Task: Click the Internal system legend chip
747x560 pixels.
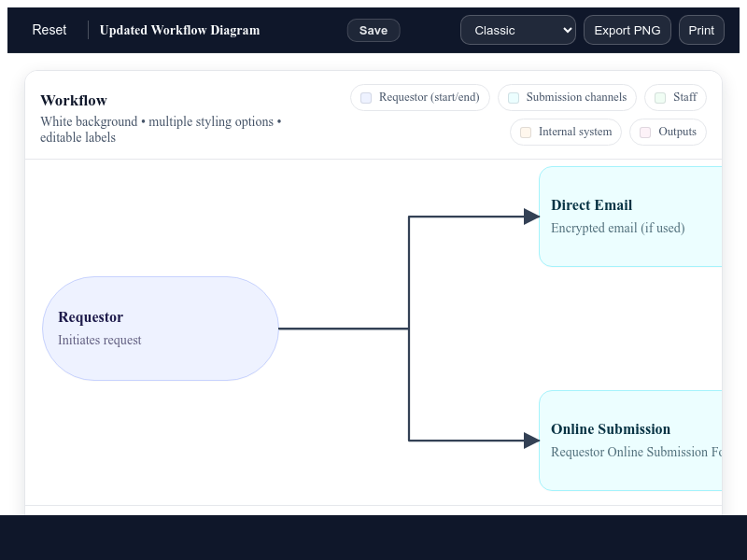Action: tap(566, 132)
